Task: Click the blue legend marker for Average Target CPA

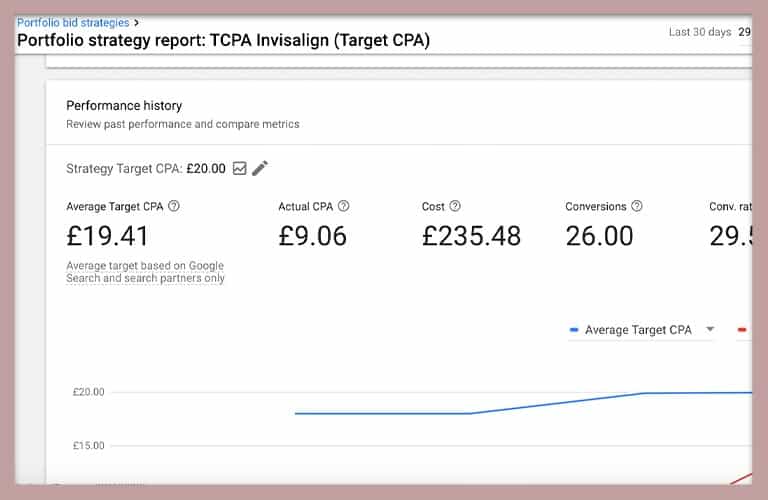Action: click(x=574, y=330)
